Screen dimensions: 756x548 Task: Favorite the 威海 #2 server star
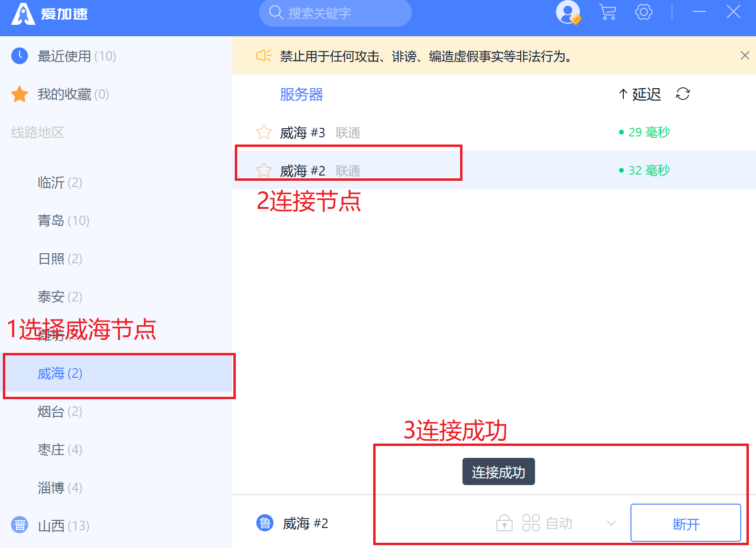(x=264, y=170)
